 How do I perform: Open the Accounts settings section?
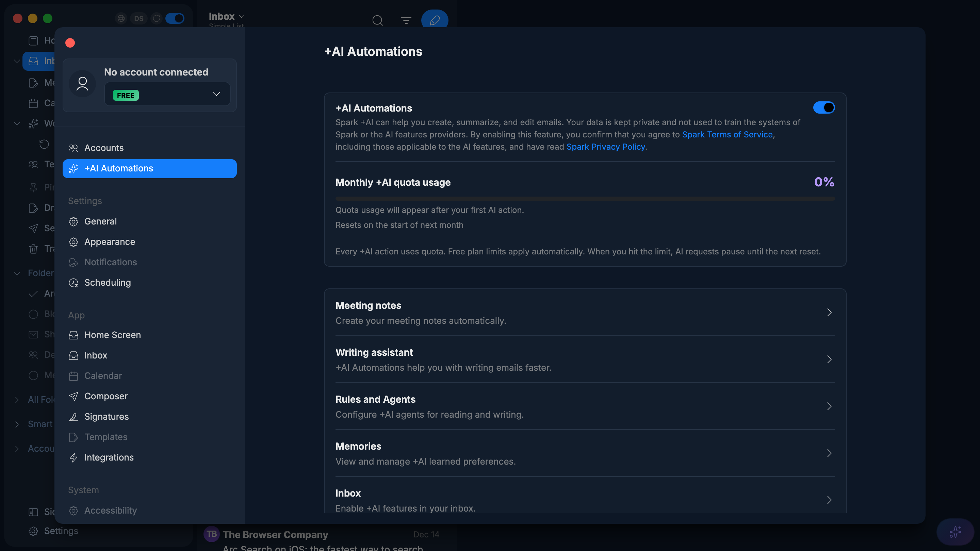click(149, 148)
